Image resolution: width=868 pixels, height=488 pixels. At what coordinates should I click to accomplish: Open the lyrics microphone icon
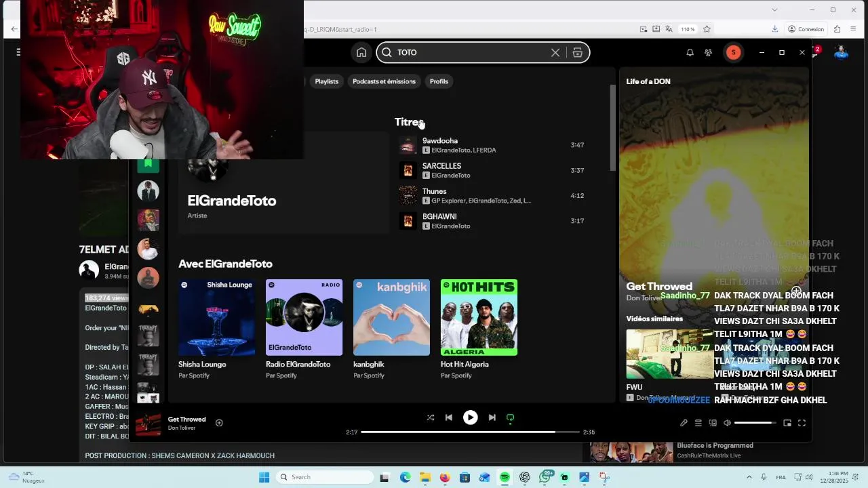(x=684, y=423)
